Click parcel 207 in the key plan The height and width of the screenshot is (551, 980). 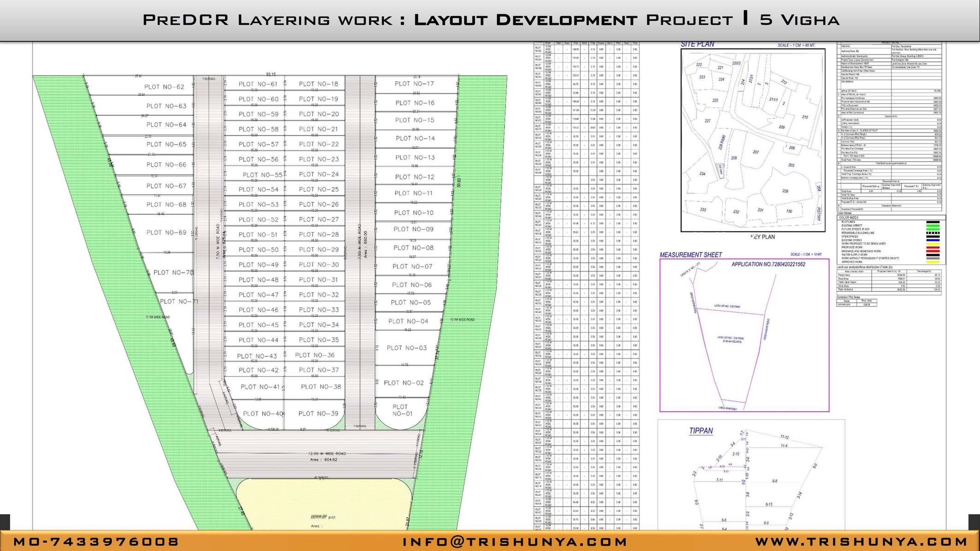coord(756,152)
